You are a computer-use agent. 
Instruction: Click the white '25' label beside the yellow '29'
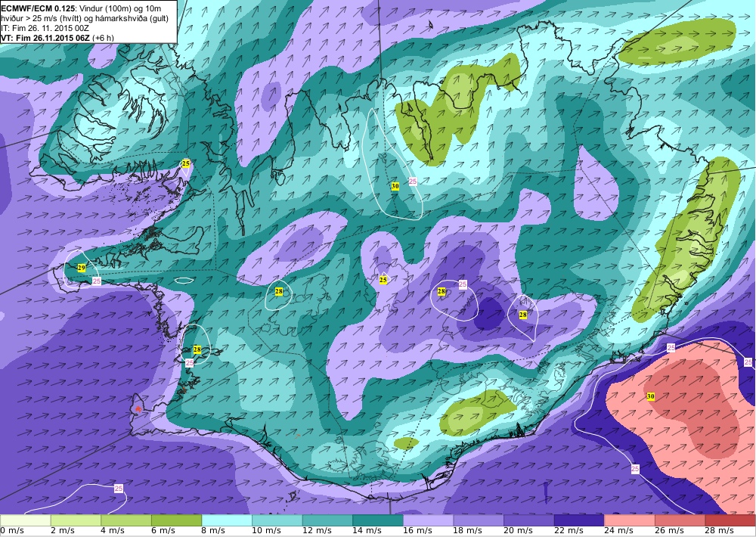click(x=97, y=281)
